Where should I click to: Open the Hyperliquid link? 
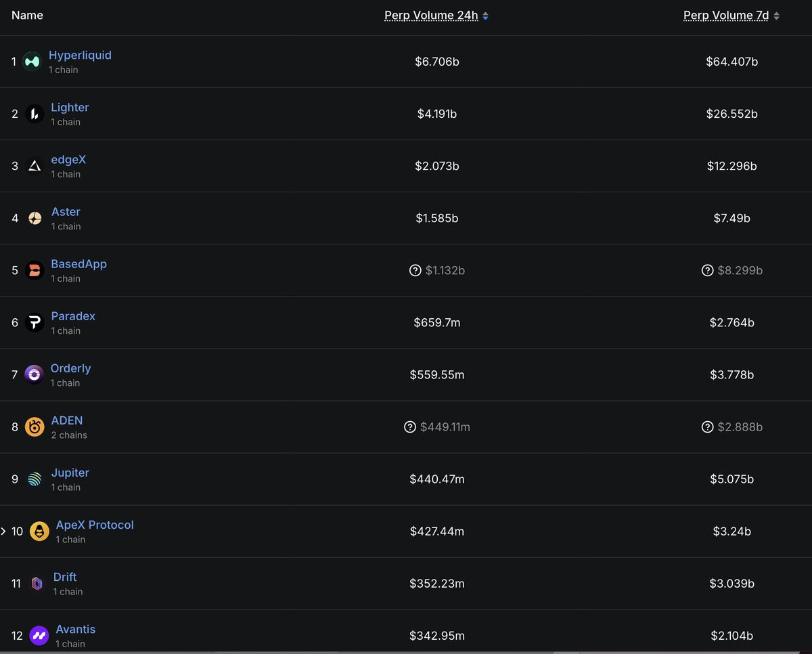coord(80,55)
